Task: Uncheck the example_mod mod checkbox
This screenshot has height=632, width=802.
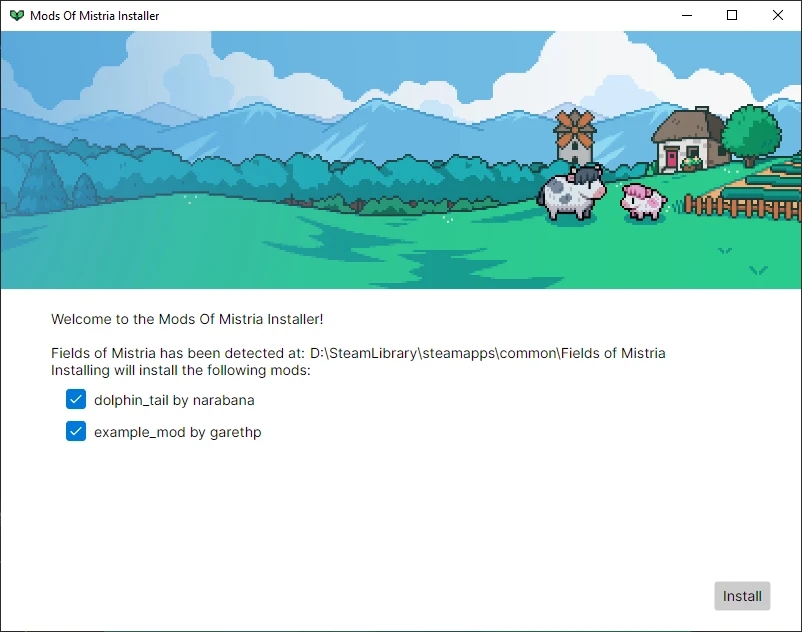Action: [x=76, y=431]
